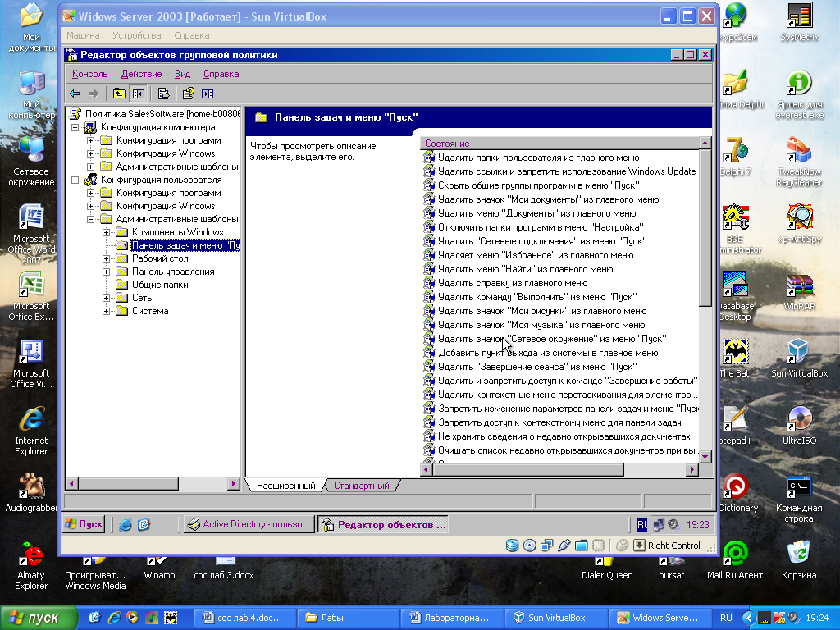Select policy Удалить "Завершение сеанса" из меню
This screenshot has height=630, width=840.
point(537,367)
